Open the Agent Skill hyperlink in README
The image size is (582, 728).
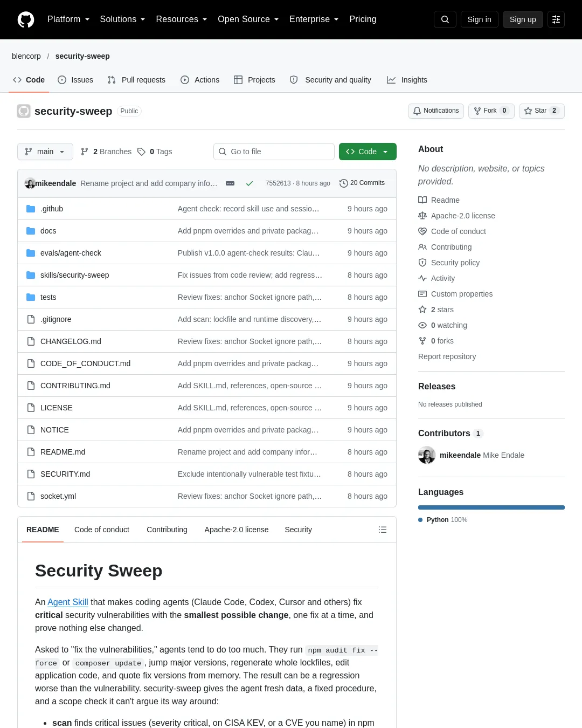[x=68, y=602]
